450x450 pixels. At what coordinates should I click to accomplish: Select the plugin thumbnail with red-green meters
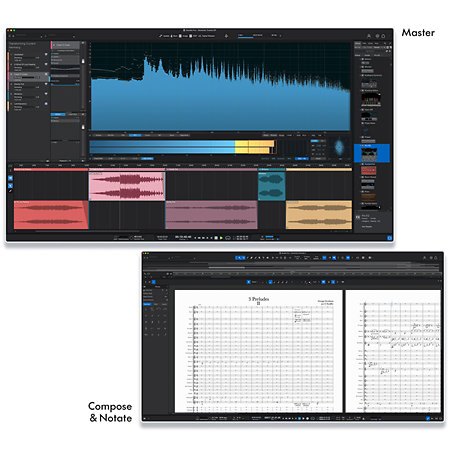click(371, 99)
